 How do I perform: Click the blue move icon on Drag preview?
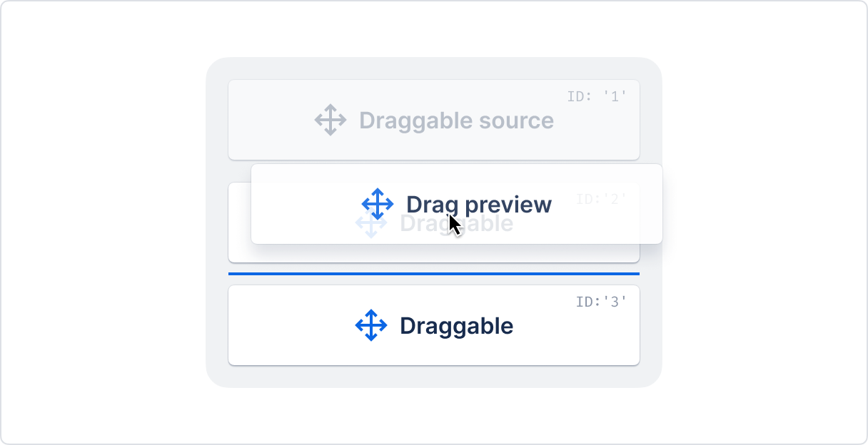coord(378,204)
